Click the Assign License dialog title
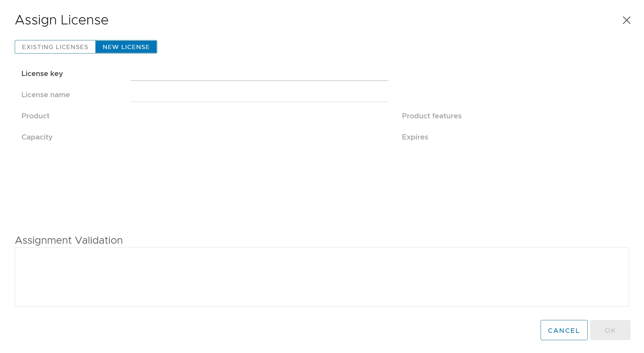The image size is (644, 353). click(x=62, y=20)
